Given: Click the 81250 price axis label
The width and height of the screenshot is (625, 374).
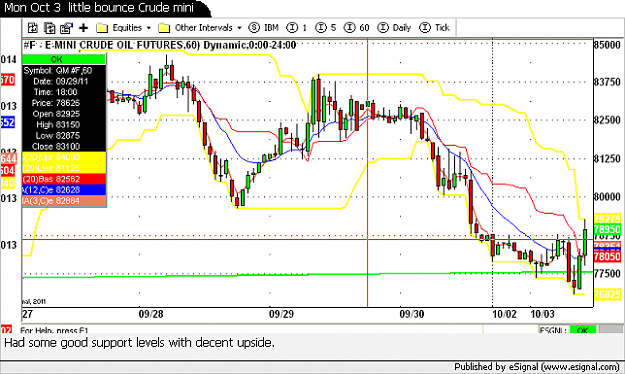Looking at the screenshot, I should click(x=607, y=158).
